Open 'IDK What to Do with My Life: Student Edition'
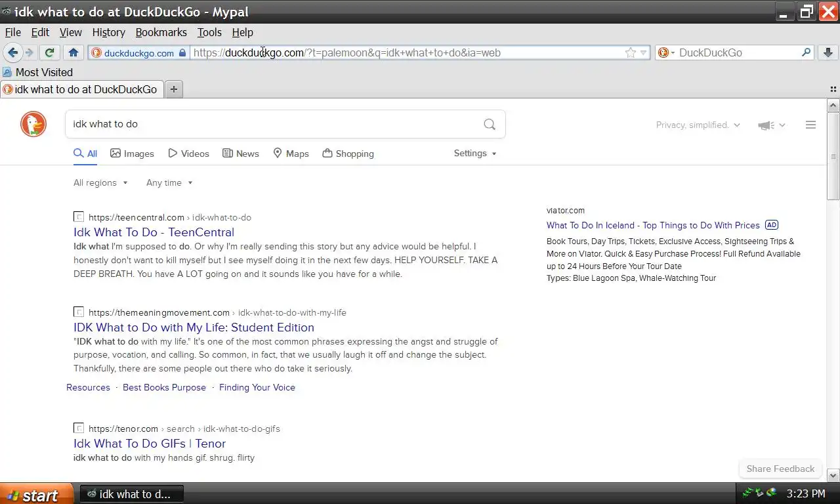Viewport: 840px width, 504px height. [194, 327]
